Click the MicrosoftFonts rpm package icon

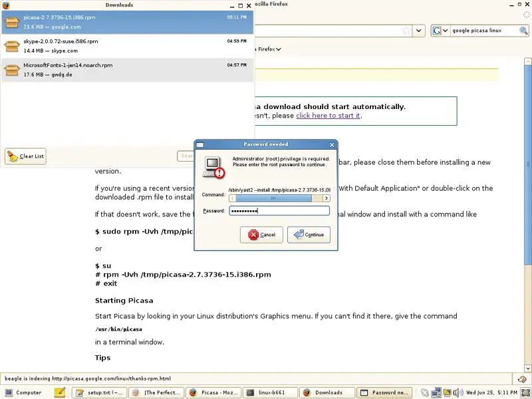click(12, 70)
